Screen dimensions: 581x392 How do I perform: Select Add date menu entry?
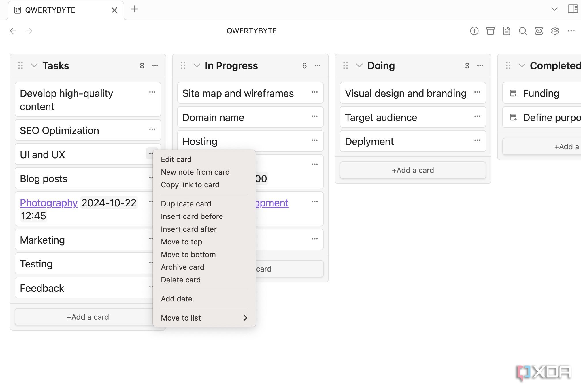204,299
